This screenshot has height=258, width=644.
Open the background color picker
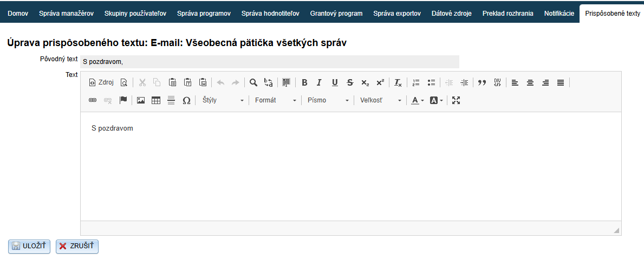tap(436, 100)
